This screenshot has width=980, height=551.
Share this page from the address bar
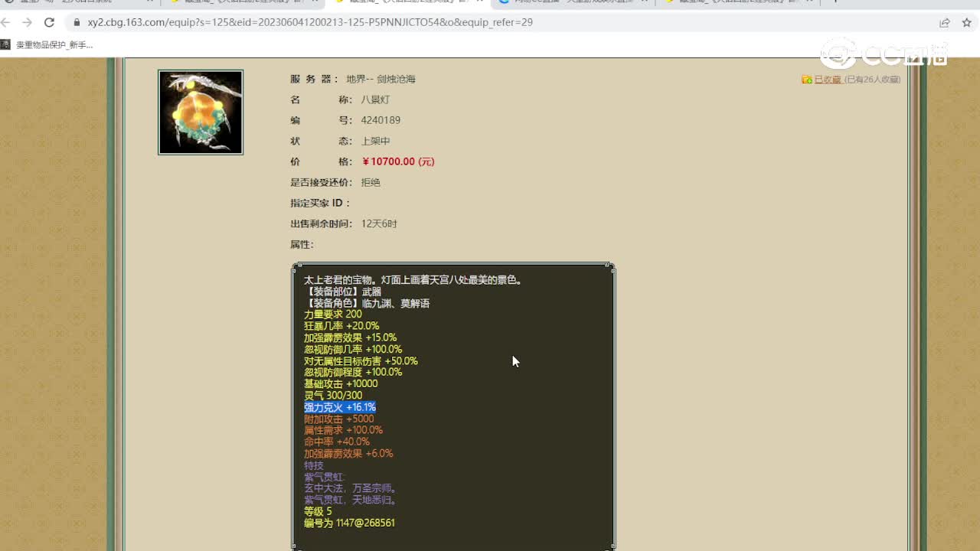tap(945, 22)
